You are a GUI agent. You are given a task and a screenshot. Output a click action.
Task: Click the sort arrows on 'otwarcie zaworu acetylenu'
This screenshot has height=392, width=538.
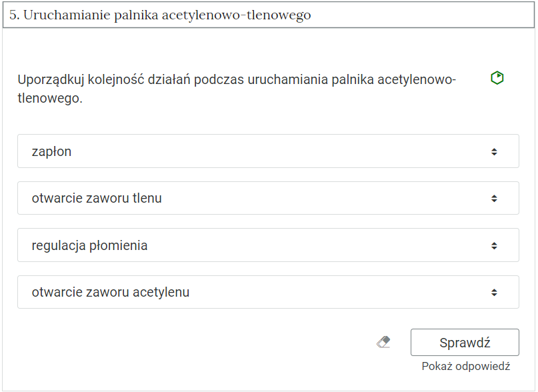(494, 292)
